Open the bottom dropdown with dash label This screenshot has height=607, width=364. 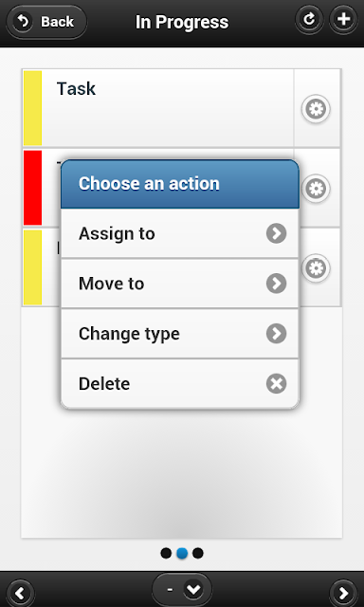point(182,590)
